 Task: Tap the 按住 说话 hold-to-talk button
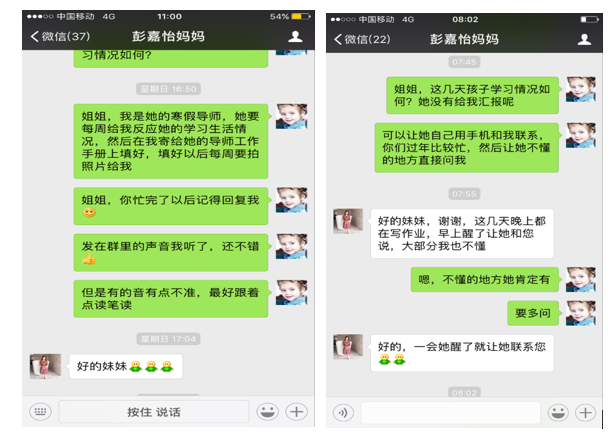[x=154, y=412]
